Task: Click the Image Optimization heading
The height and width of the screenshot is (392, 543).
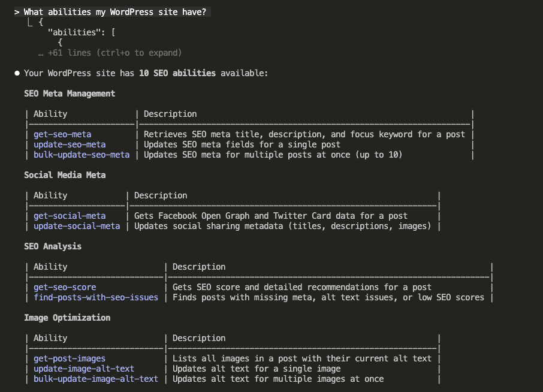Action: coord(66,318)
